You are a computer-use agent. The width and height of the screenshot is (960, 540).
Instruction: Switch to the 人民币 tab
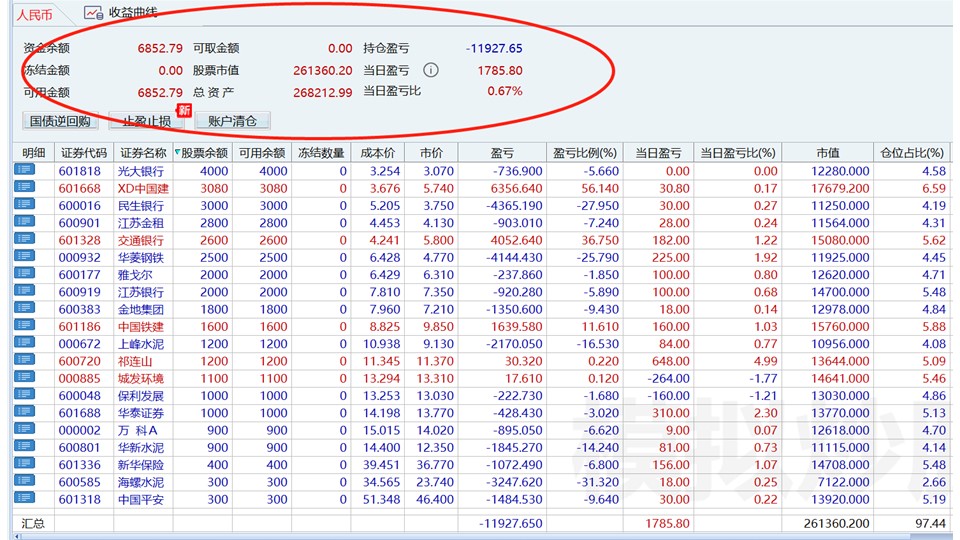(x=34, y=14)
